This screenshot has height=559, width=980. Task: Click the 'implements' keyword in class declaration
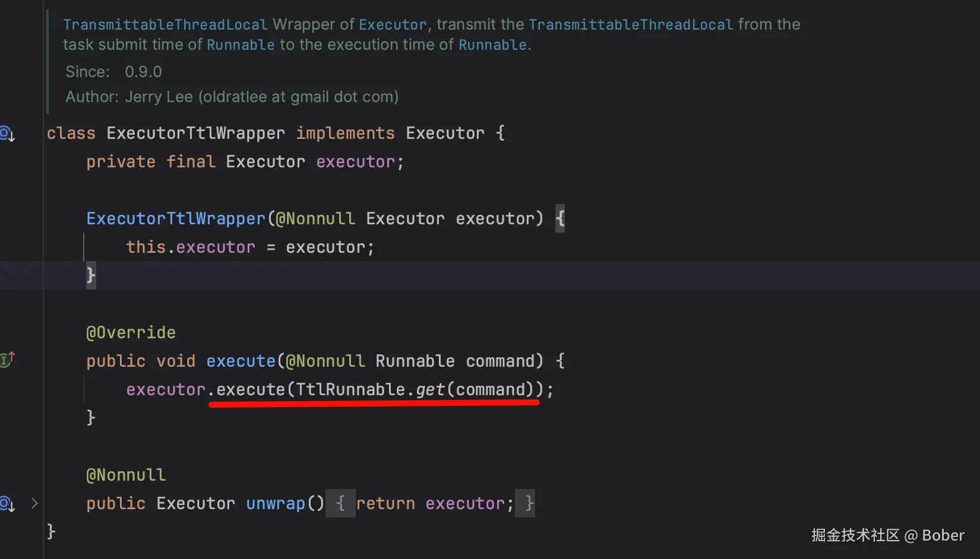click(345, 133)
